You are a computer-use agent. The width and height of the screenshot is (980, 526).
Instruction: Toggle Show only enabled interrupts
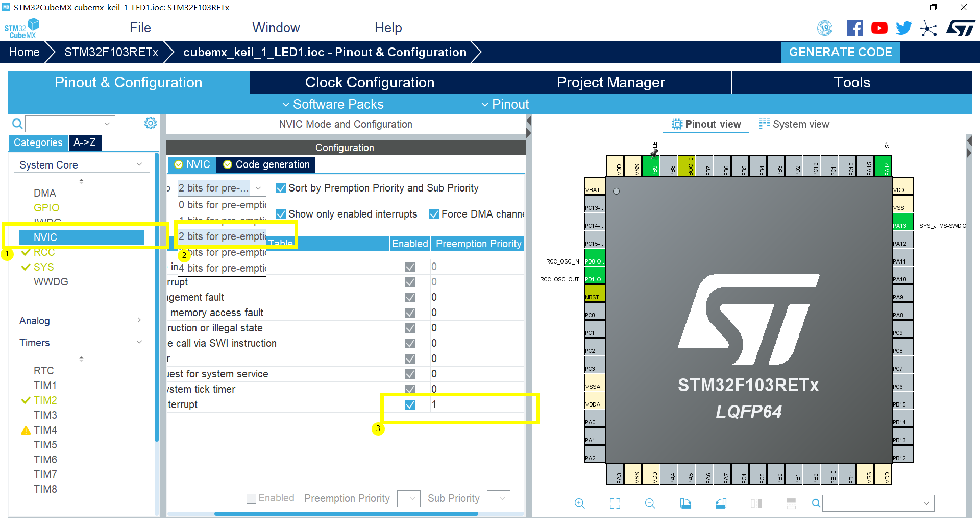(281, 214)
